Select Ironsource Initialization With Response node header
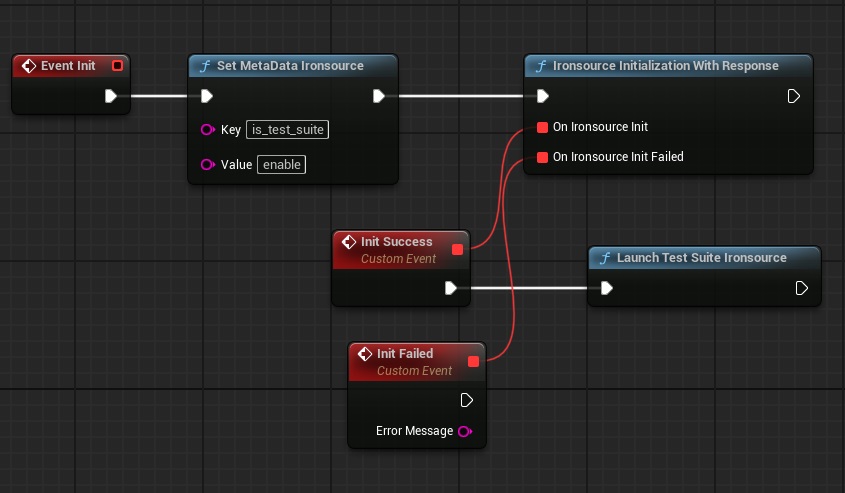 tap(668, 66)
